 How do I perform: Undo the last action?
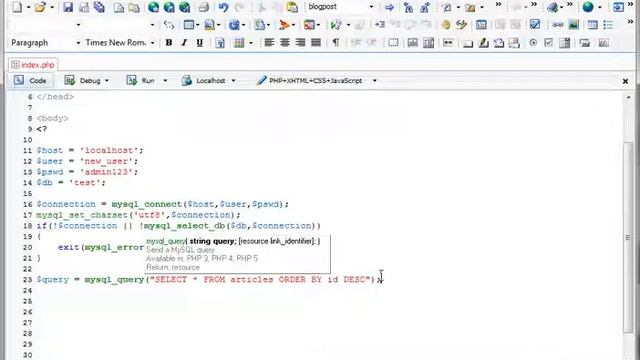(x=223, y=7)
